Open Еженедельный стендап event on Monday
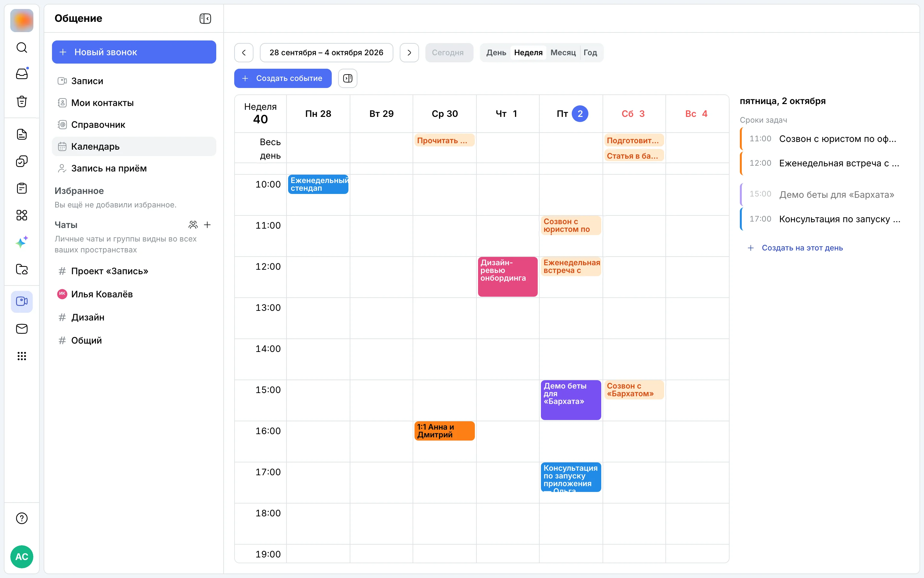The image size is (924, 578). pos(318,184)
